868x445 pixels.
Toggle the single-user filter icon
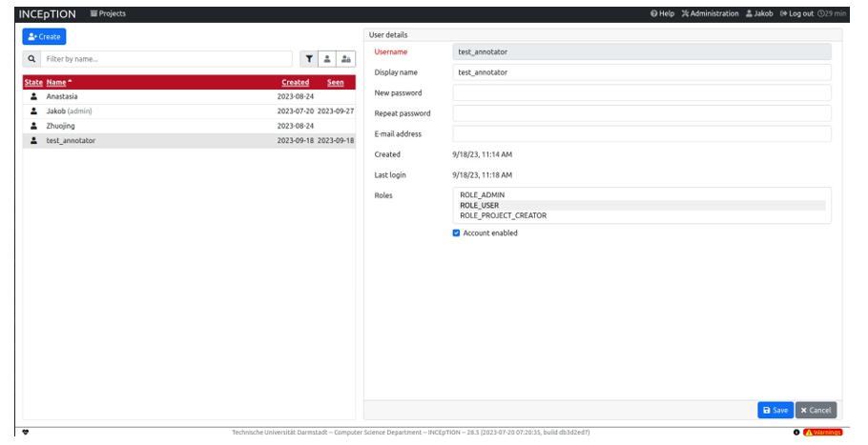pyautogui.click(x=327, y=59)
